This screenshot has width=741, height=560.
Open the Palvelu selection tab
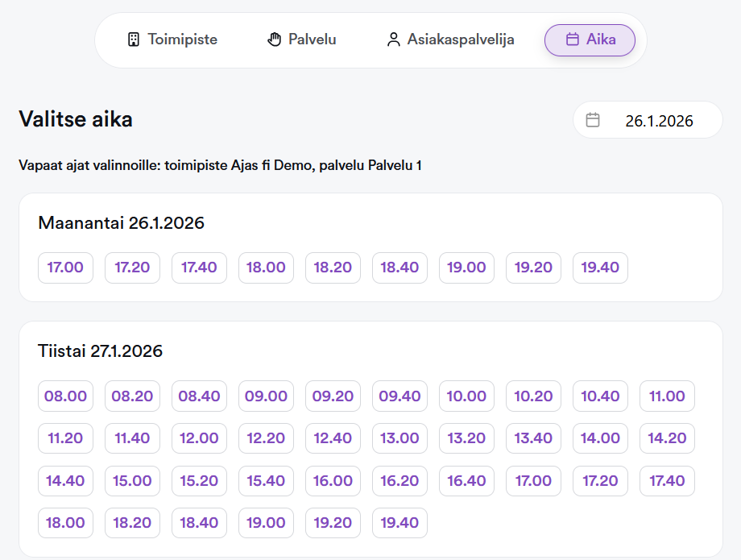300,38
